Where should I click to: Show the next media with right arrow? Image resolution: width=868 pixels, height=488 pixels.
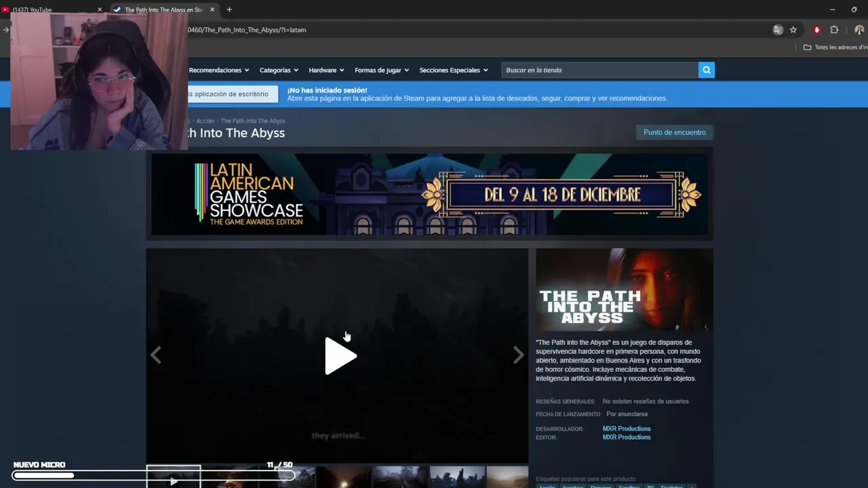(x=518, y=355)
